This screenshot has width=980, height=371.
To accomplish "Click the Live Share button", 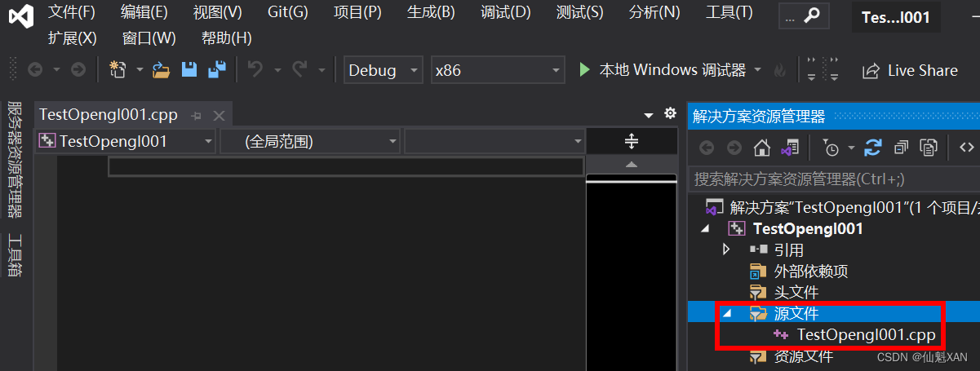I will coord(910,71).
